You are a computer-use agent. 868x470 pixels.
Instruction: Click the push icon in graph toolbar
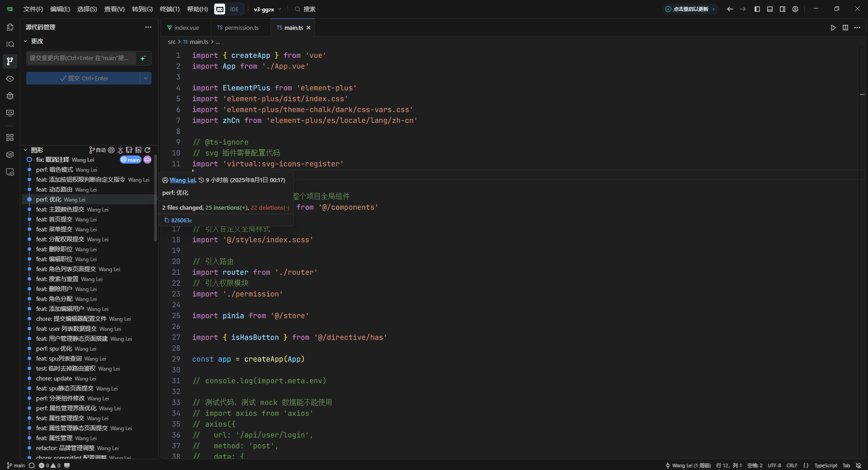[x=138, y=150]
